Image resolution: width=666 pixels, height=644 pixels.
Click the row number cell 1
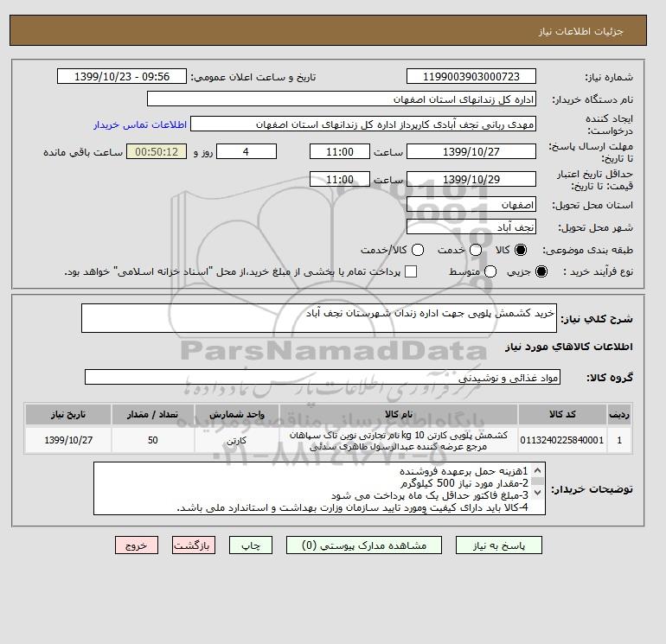(x=619, y=440)
